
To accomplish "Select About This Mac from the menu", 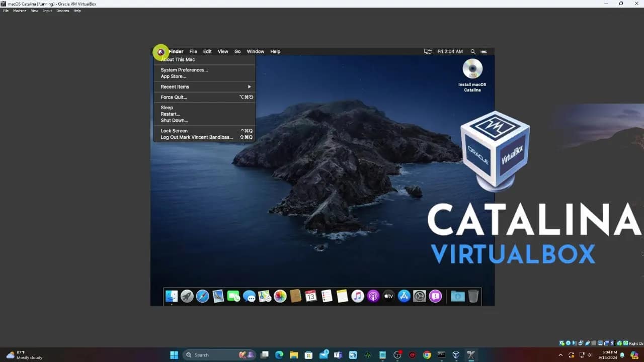I will pyautogui.click(x=177, y=59).
